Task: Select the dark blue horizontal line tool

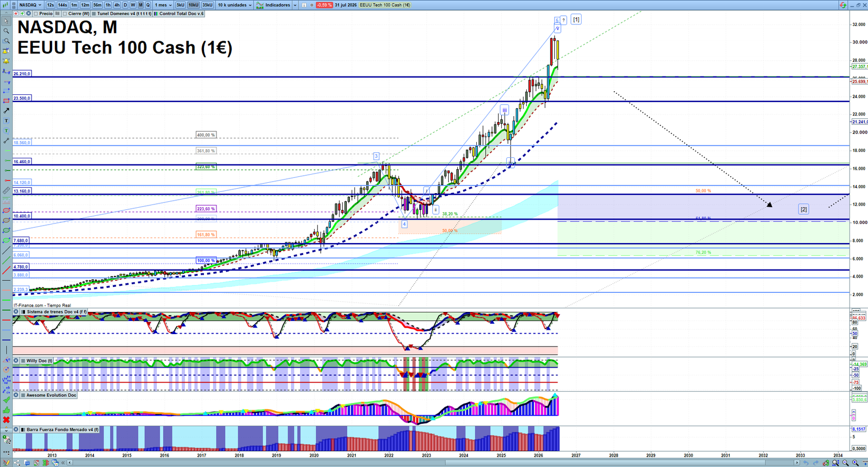Action: pos(7,340)
